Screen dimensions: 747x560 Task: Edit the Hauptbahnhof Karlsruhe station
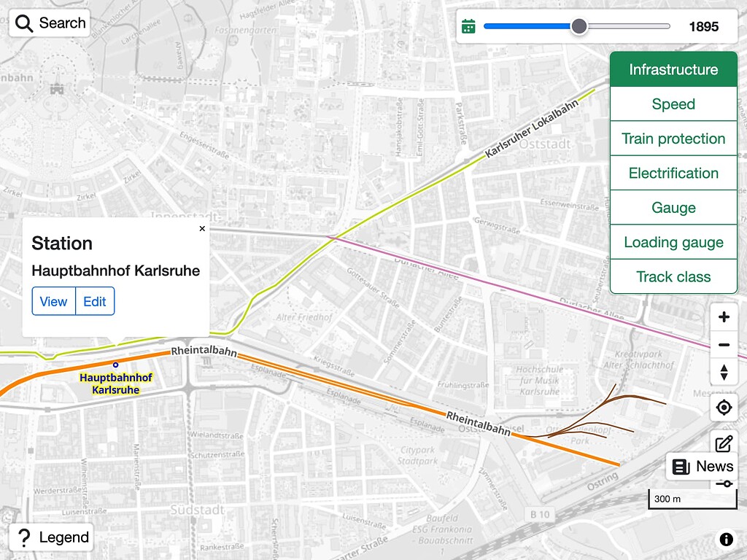coord(95,301)
